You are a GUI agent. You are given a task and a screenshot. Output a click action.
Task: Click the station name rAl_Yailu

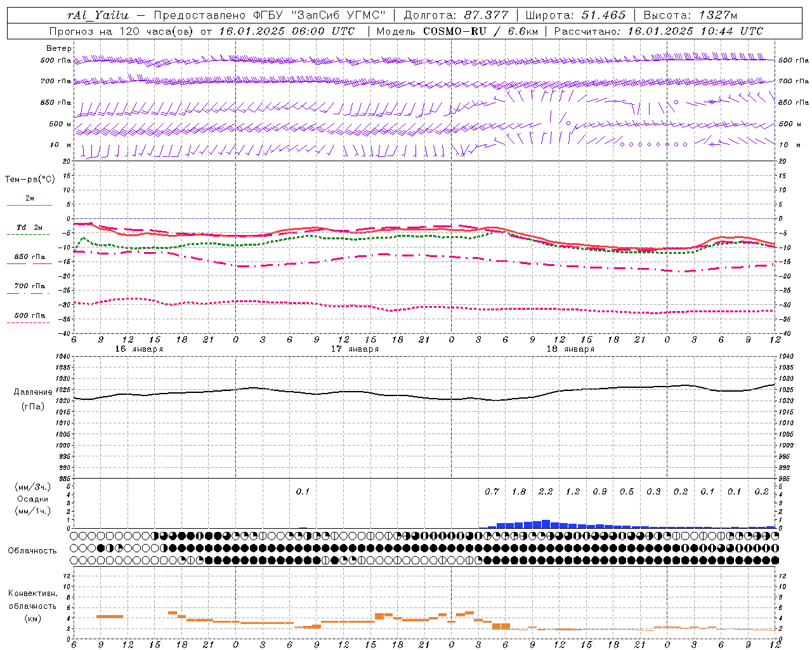click(98, 15)
